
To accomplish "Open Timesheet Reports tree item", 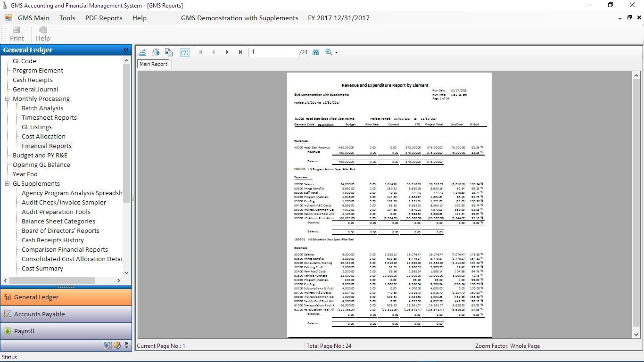I will point(49,117).
